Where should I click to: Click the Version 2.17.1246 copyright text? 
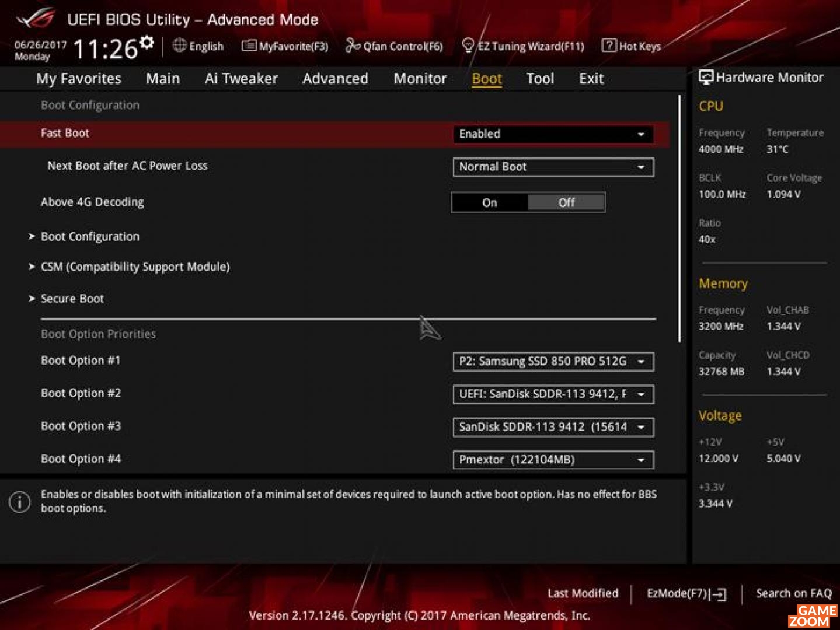click(419, 615)
